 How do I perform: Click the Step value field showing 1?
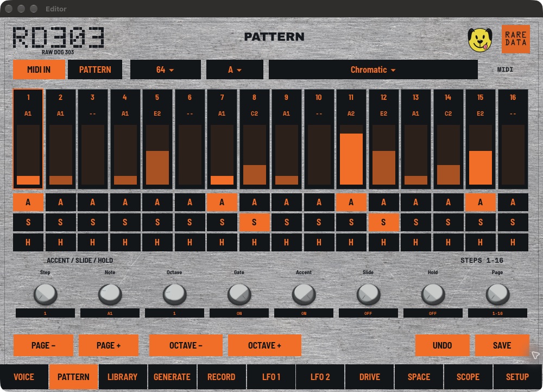tap(46, 313)
